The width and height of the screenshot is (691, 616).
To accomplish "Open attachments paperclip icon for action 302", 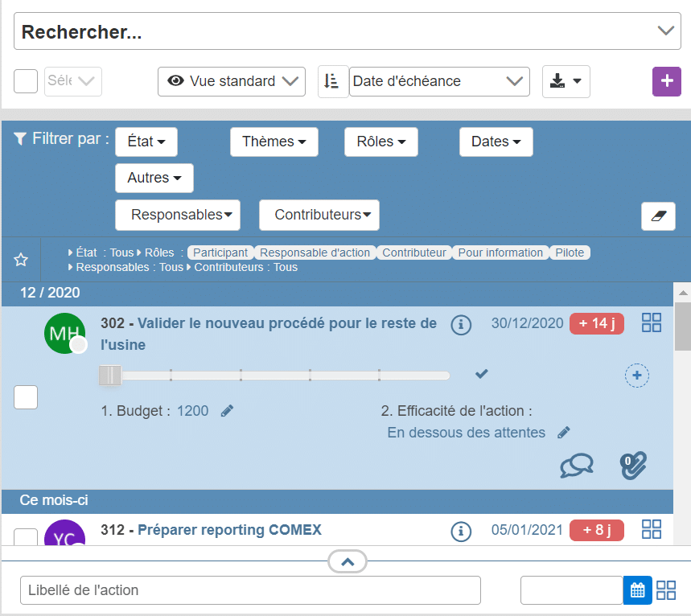I will [x=633, y=466].
